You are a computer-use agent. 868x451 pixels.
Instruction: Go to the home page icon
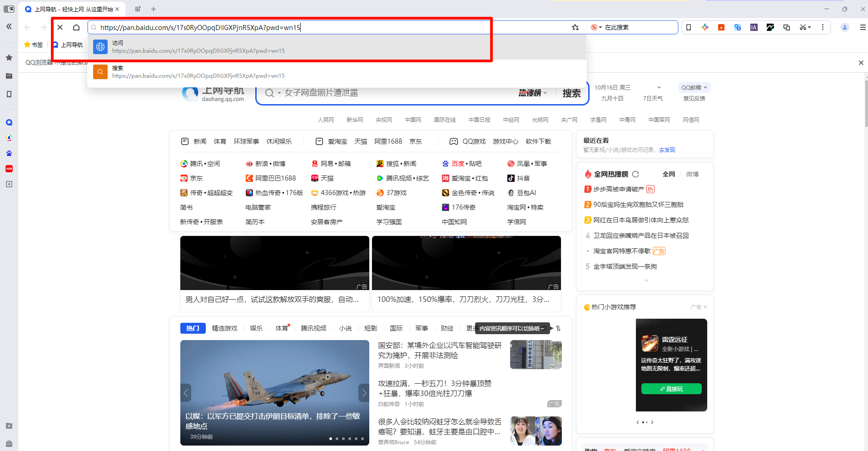(x=76, y=27)
